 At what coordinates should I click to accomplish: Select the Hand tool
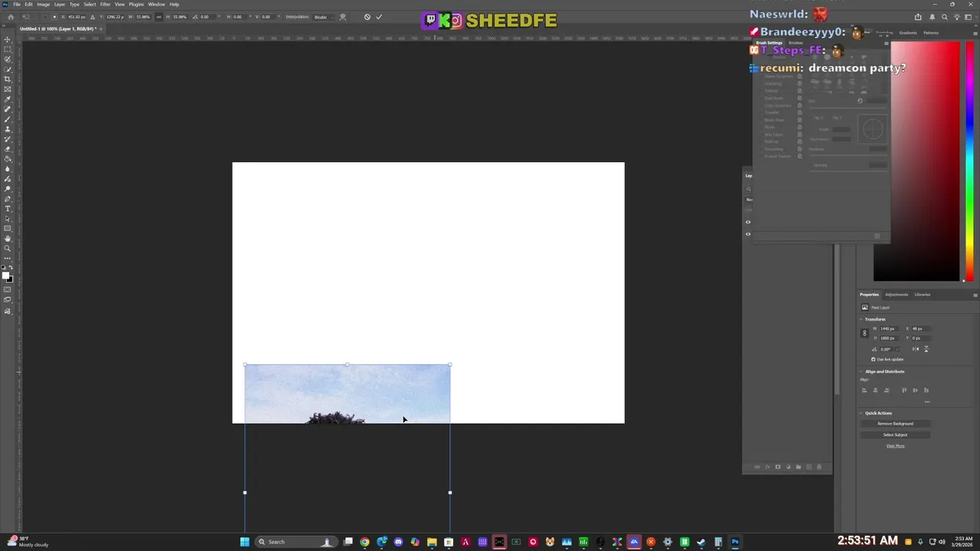pyautogui.click(x=8, y=238)
